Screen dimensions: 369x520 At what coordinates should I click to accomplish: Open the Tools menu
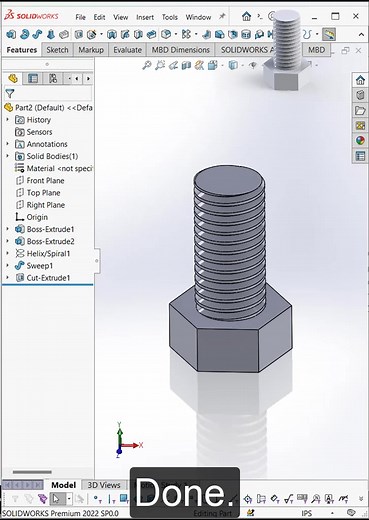[x=170, y=17]
